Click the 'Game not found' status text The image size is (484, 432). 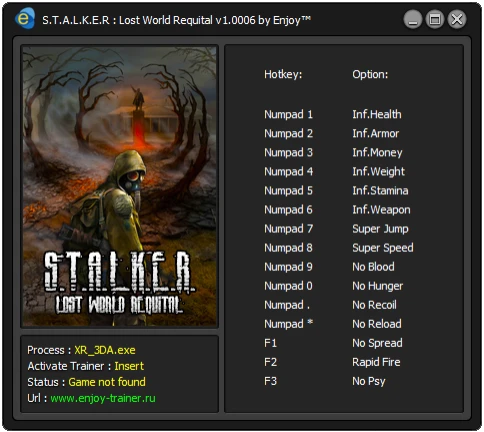point(107,382)
